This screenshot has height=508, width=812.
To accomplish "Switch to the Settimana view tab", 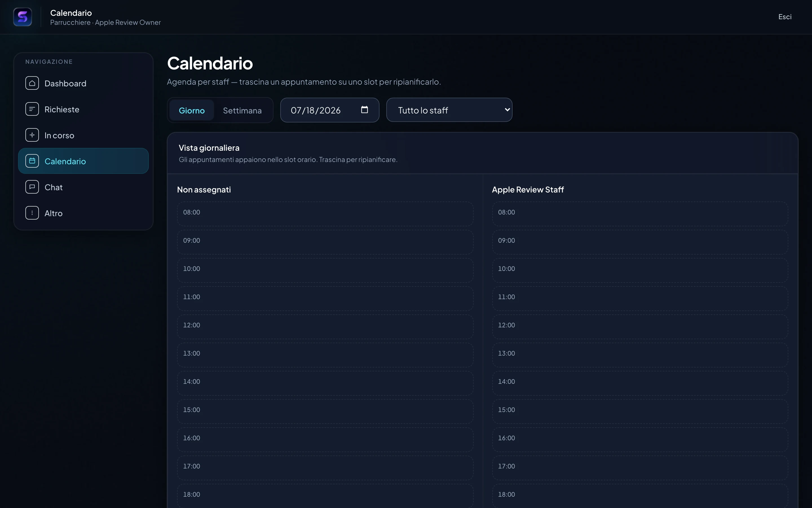I will (x=242, y=110).
